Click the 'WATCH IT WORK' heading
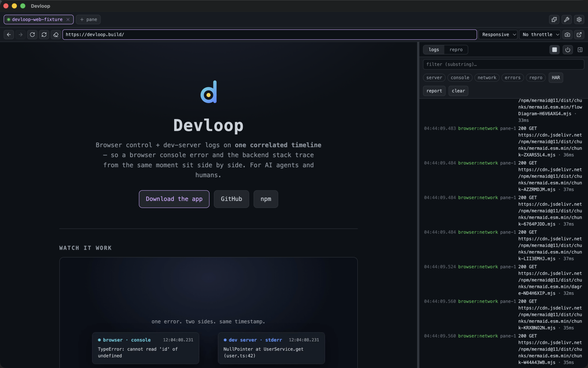 pyautogui.click(x=85, y=248)
